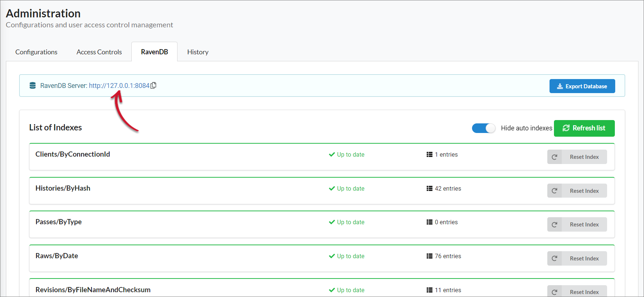The width and height of the screenshot is (644, 297).
Task: Click the entries list icon for Clients/ByConnectionId
Action: pos(430,154)
